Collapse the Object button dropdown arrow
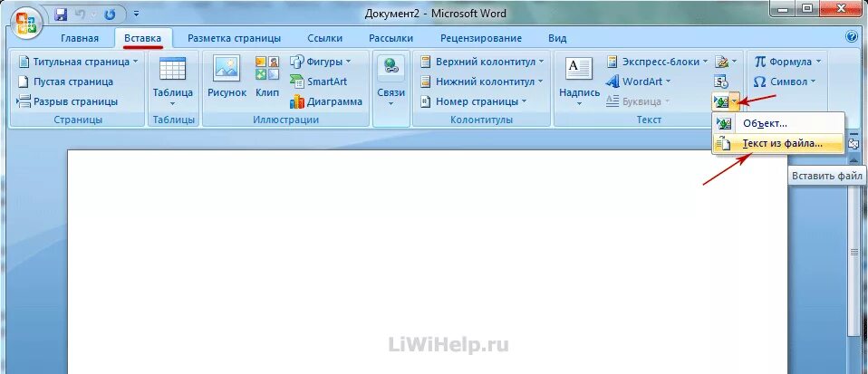This screenshot has width=868, height=374. click(x=735, y=101)
